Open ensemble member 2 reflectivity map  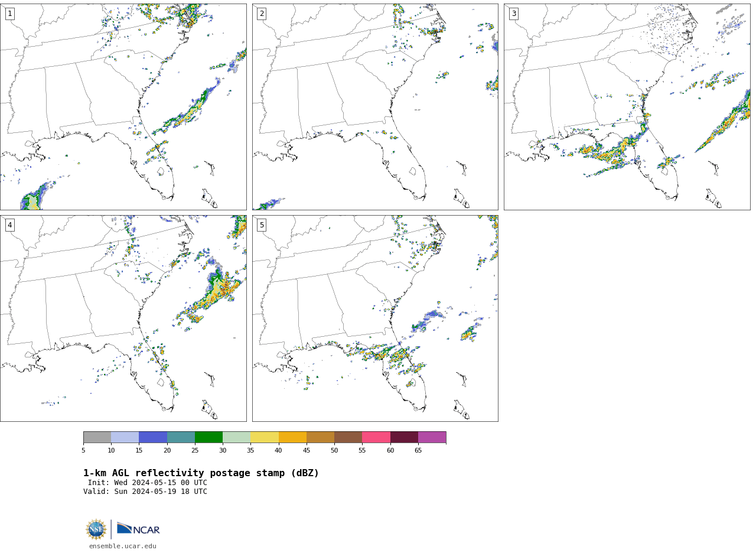click(375, 107)
